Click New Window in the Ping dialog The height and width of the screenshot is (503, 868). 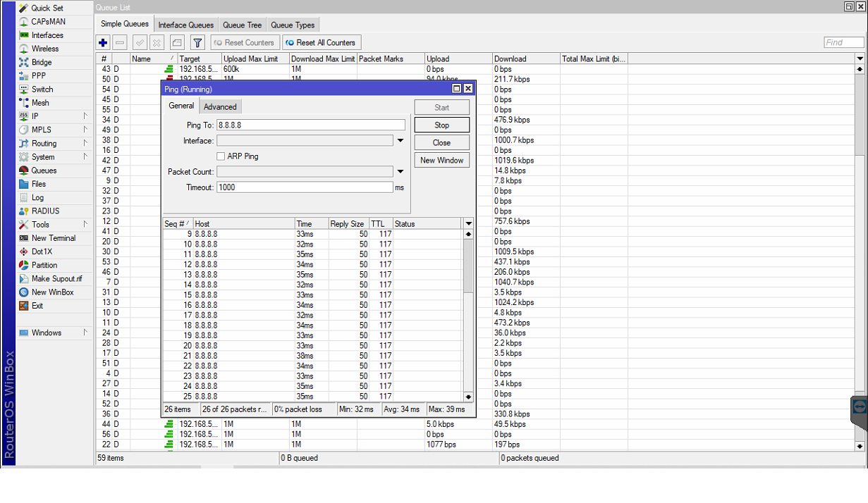(x=442, y=161)
